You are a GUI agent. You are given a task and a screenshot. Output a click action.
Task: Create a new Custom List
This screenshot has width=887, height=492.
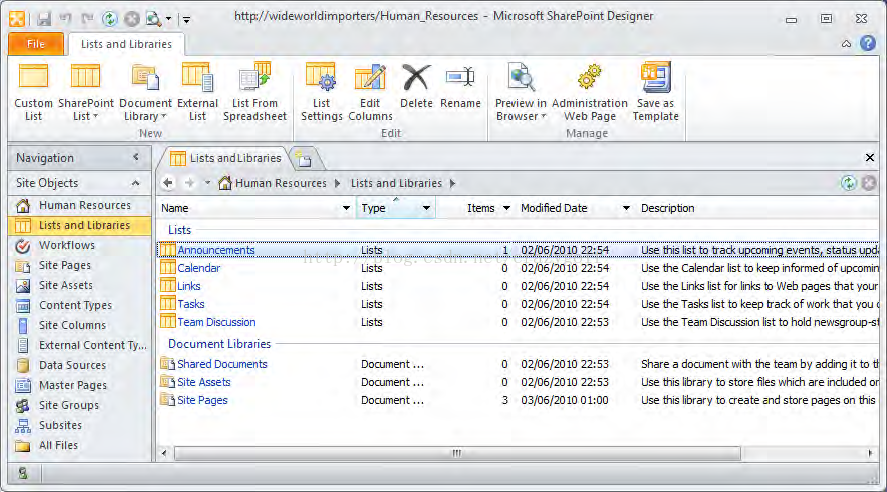[x=33, y=92]
